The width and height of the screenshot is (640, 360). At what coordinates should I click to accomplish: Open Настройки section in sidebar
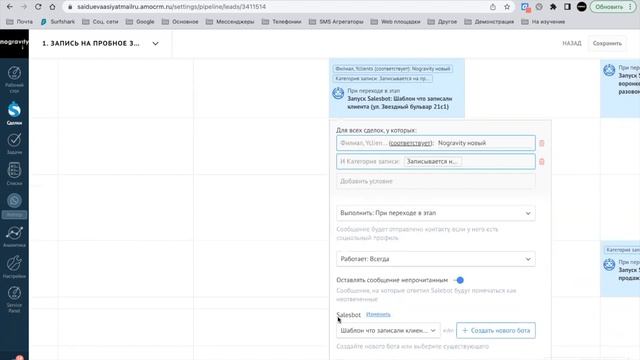click(x=14, y=267)
